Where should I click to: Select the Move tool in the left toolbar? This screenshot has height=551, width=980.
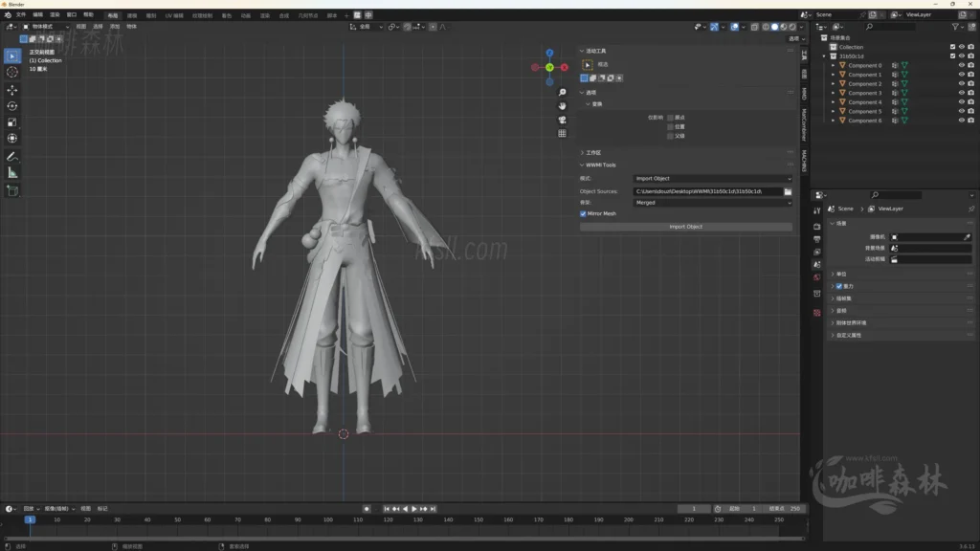point(12,89)
